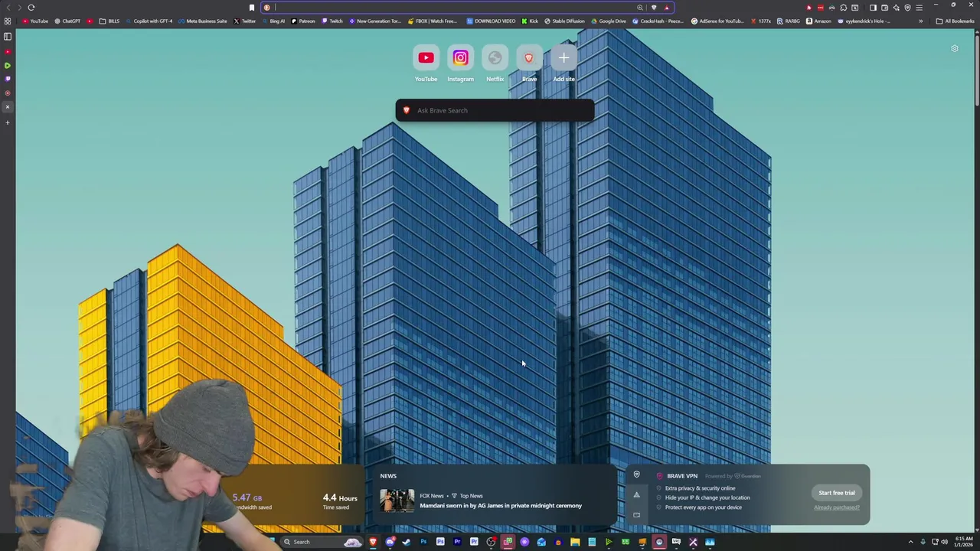
Task: Open the DOWNLOAD VIDEO bookmark
Action: (x=490, y=21)
